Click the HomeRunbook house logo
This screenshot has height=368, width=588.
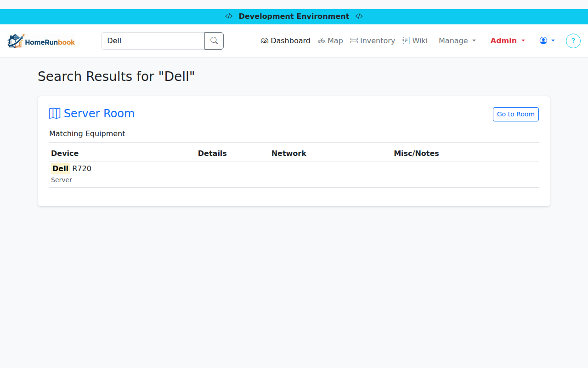tap(16, 40)
